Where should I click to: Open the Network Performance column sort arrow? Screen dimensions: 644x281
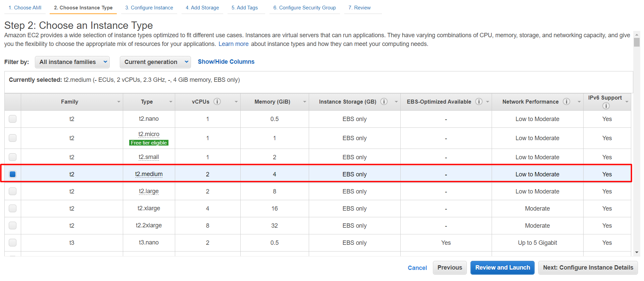pyautogui.click(x=579, y=102)
